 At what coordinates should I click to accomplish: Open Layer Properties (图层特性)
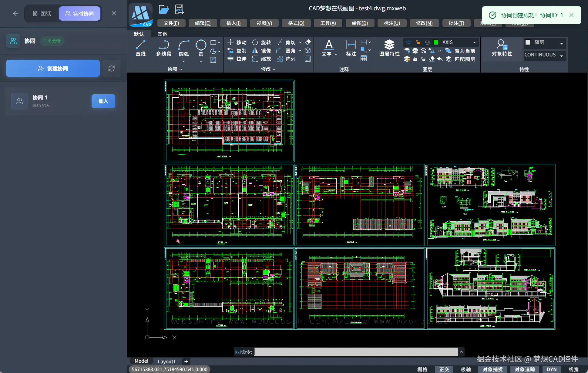(x=389, y=48)
